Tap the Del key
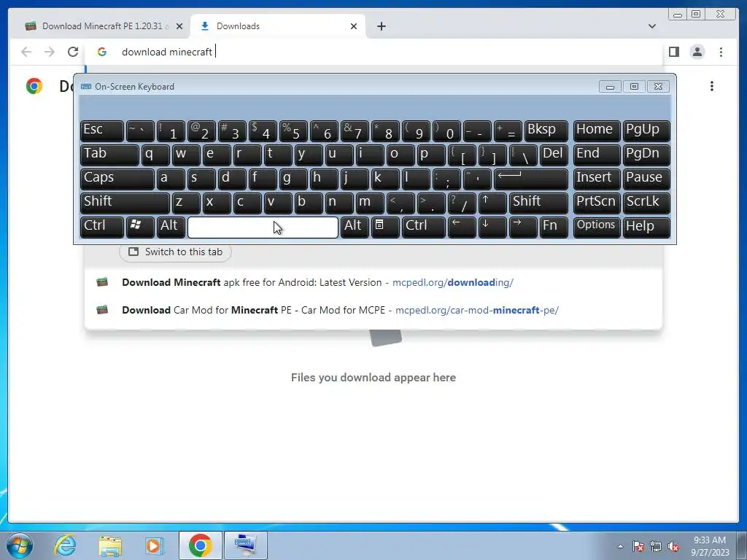This screenshot has width=747, height=560. click(554, 155)
